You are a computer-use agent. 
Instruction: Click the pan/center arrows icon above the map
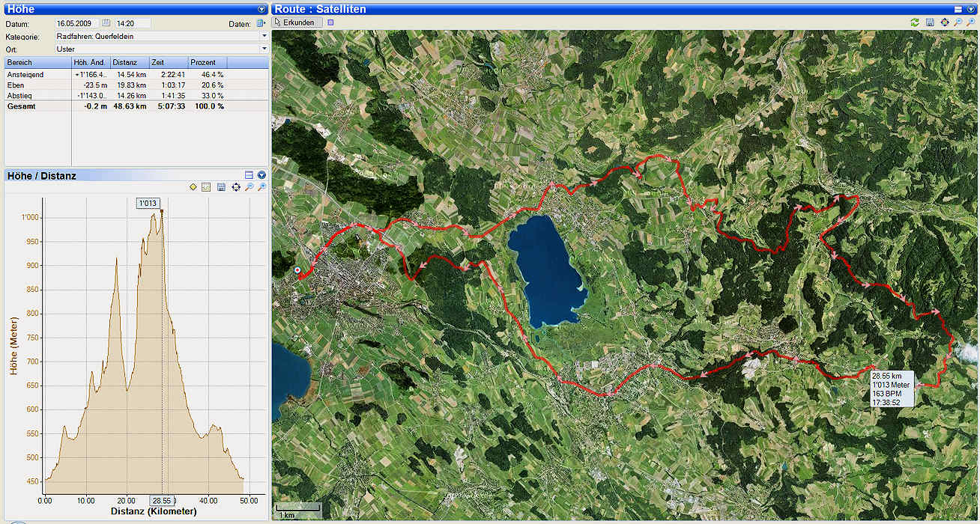pyautogui.click(x=945, y=23)
